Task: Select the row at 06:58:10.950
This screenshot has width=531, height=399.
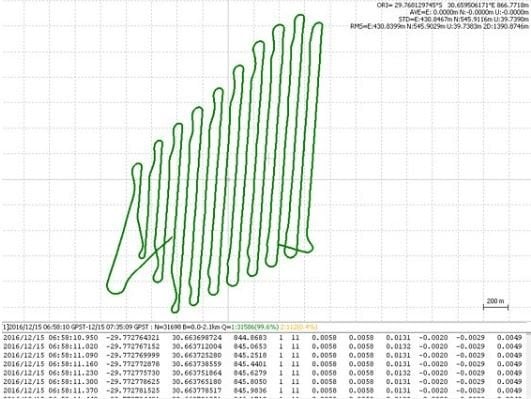Action: tap(264, 338)
